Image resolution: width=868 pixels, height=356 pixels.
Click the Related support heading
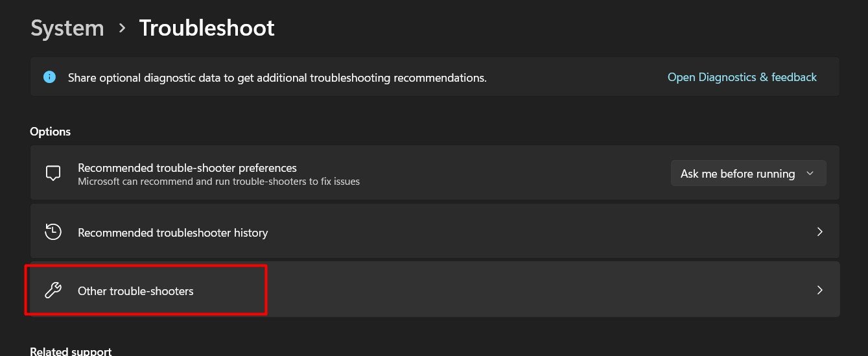[x=71, y=351]
